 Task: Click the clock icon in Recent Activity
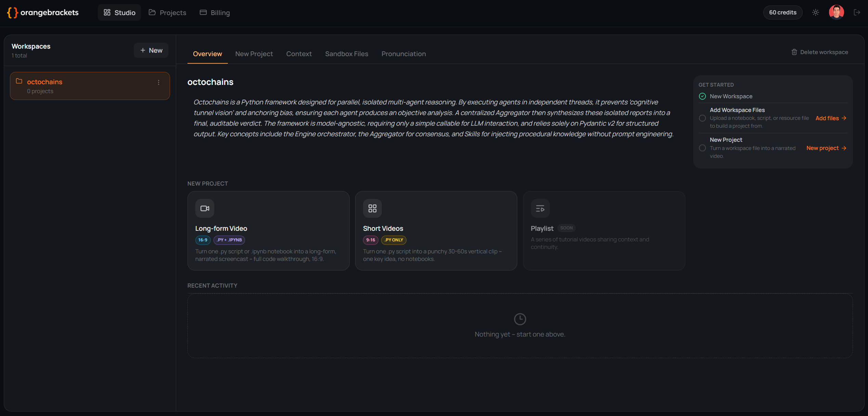point(520,319)
